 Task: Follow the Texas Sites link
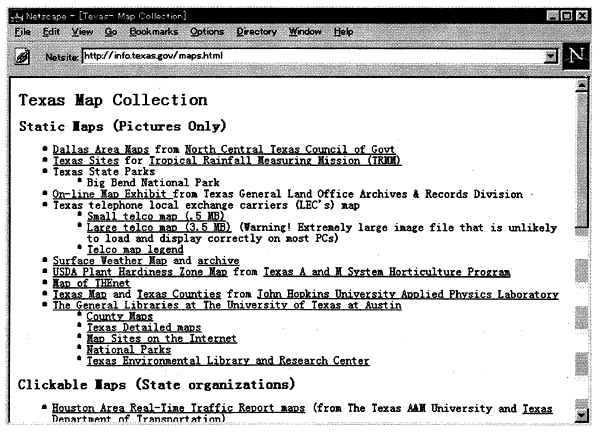(86, 160)
